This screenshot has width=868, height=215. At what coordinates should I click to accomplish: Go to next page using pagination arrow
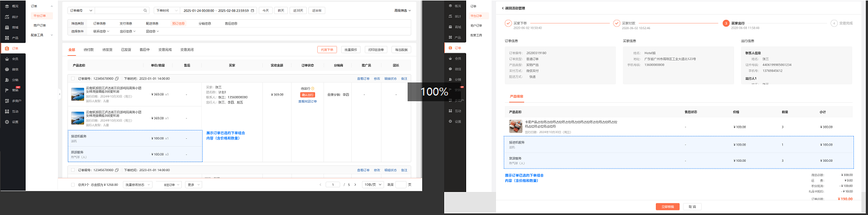point(355,185)
